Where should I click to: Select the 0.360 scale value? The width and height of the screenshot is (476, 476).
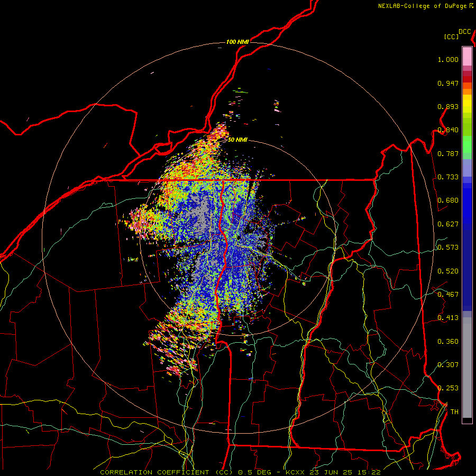point(448,342)
